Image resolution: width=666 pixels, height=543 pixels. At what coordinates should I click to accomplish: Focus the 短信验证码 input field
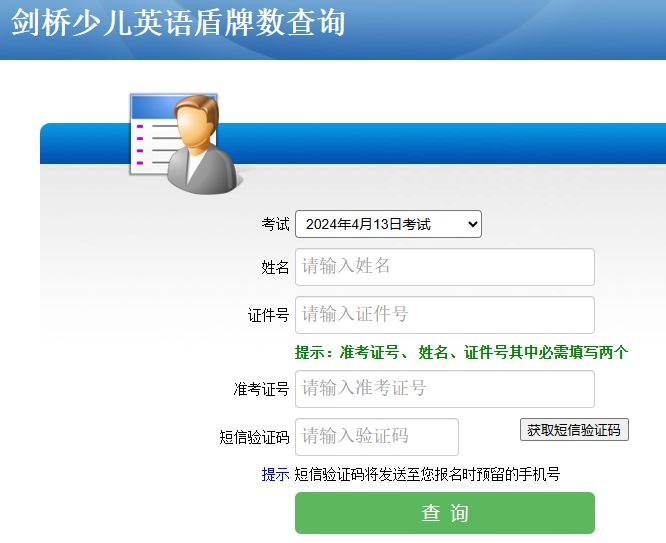click(377, 437)
